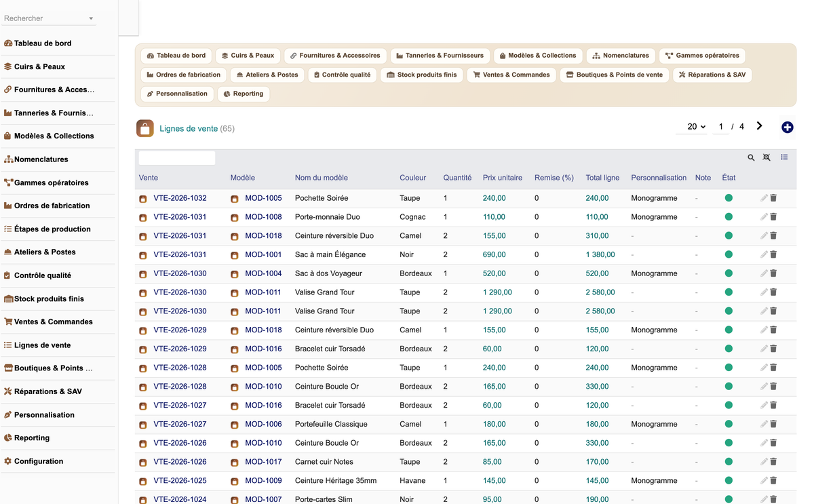Open Fournitures & Accessoires top tab
Screen dimensions: 814x504
coord(335,56)
